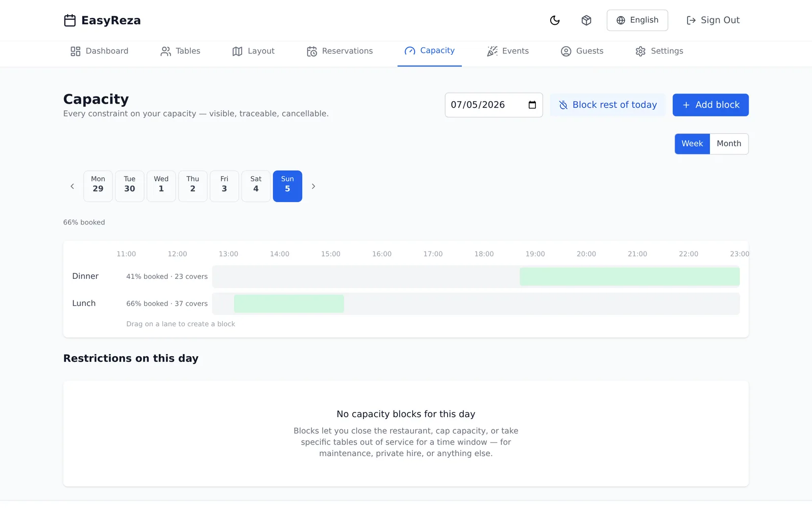Image resolution: width=812 pixels, height=508 pixels.
Task: Open the Reservations tab
Action: point(340,51)
